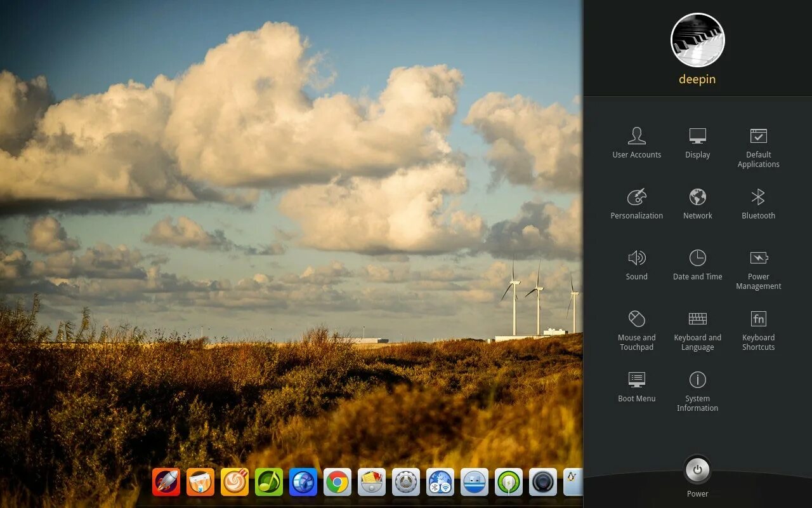Click the deepin user avatar picture

click(x=697, y=40)
